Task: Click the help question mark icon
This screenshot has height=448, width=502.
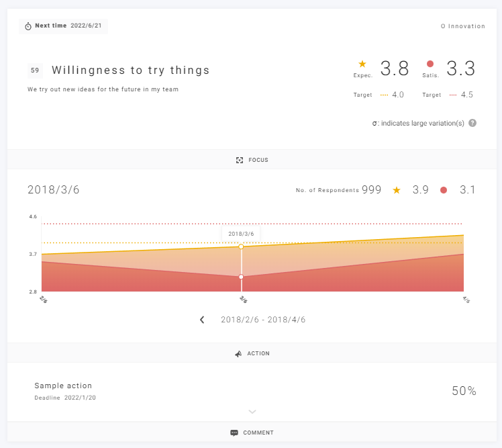Action: pos(472,123)
